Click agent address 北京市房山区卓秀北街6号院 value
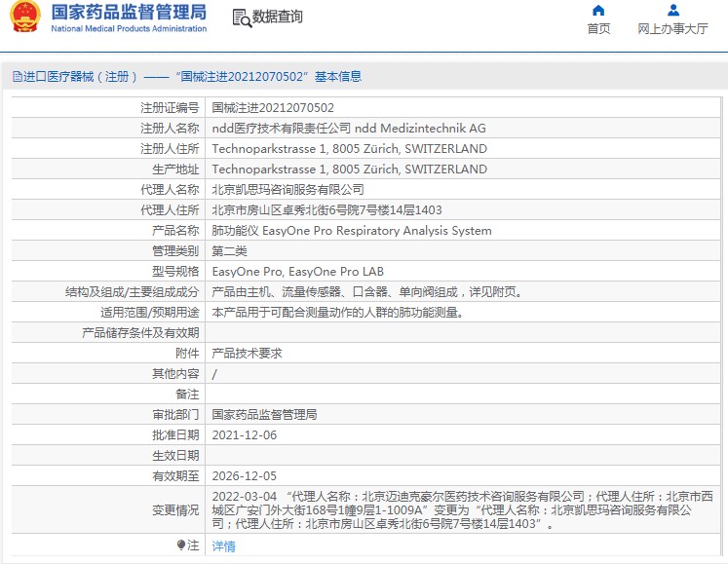Image resolution: width=728 pixels, height=564 pixels. pos(326,209)
